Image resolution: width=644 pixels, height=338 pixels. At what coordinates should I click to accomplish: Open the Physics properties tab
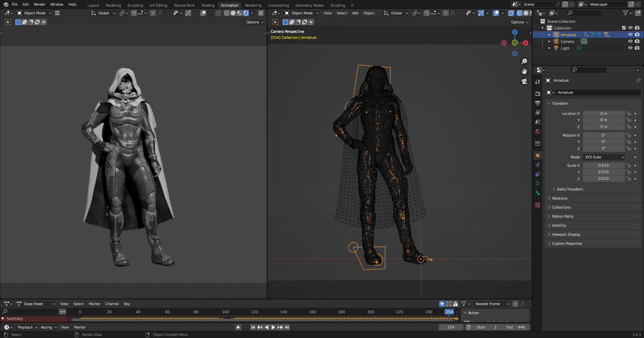538,165
